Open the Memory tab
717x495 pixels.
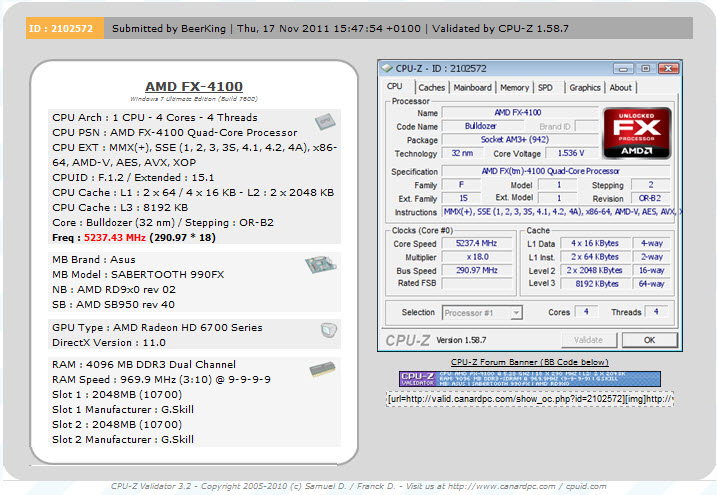[x=514, y=88]
